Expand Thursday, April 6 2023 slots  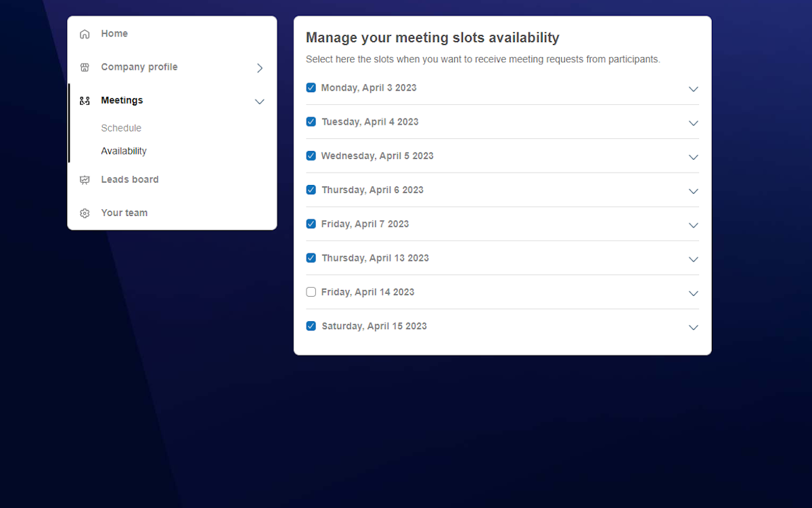(693, 191)
